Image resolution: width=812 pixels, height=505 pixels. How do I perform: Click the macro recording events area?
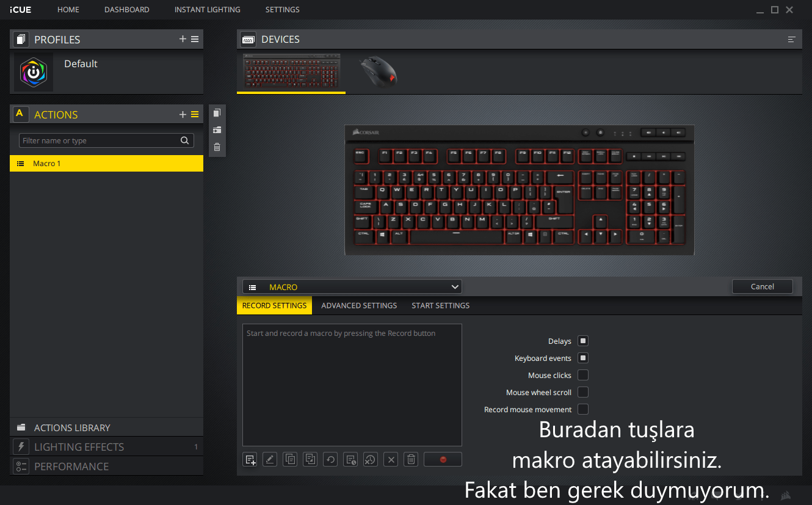(x=352, y=385)
